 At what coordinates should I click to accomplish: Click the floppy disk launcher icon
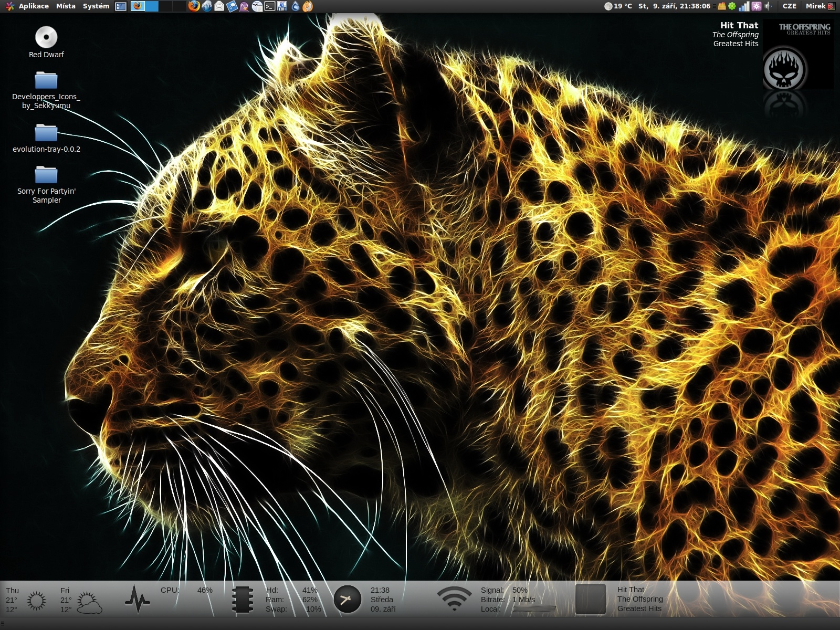(x=282, y=6)
